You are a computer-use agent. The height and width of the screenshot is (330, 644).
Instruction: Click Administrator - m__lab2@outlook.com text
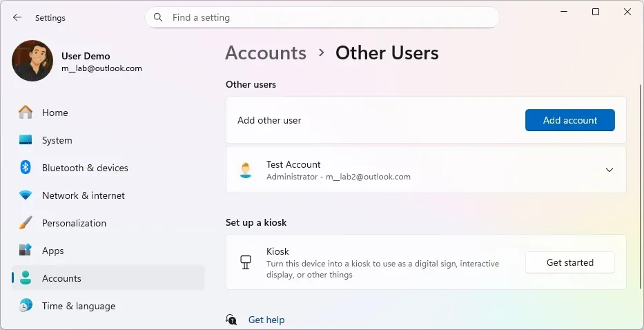tap(338, 177)
